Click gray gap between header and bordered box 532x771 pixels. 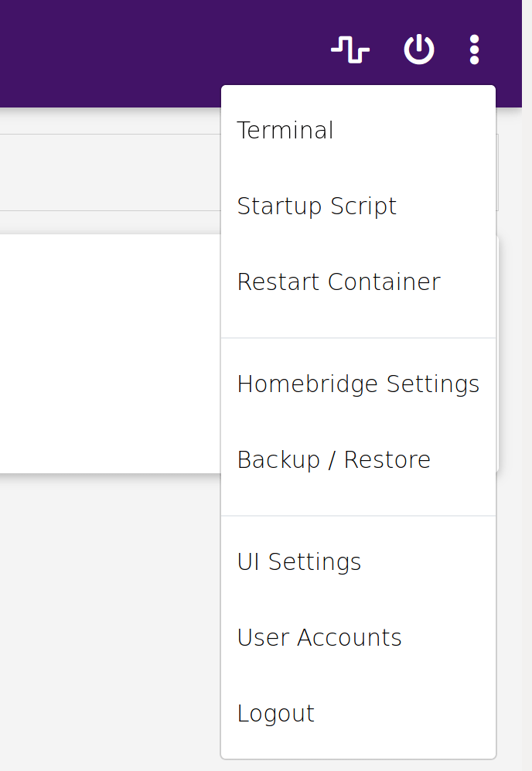coord(108,120)
